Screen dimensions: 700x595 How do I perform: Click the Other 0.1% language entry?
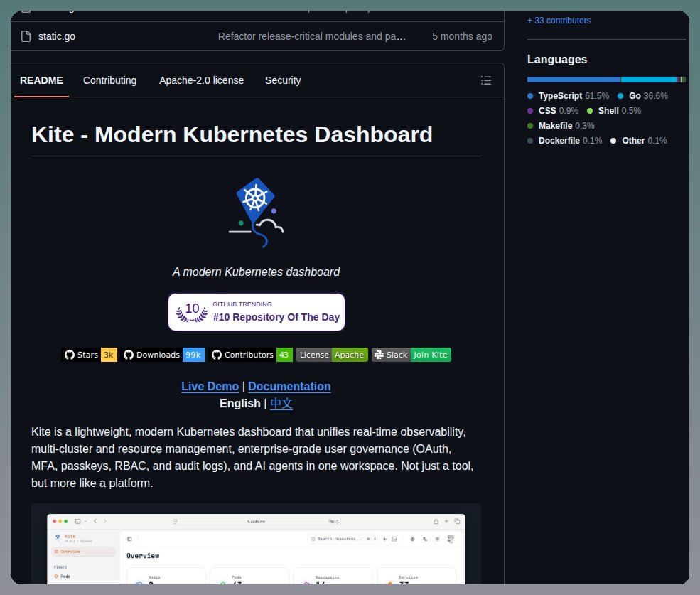[x=639, y=141]
